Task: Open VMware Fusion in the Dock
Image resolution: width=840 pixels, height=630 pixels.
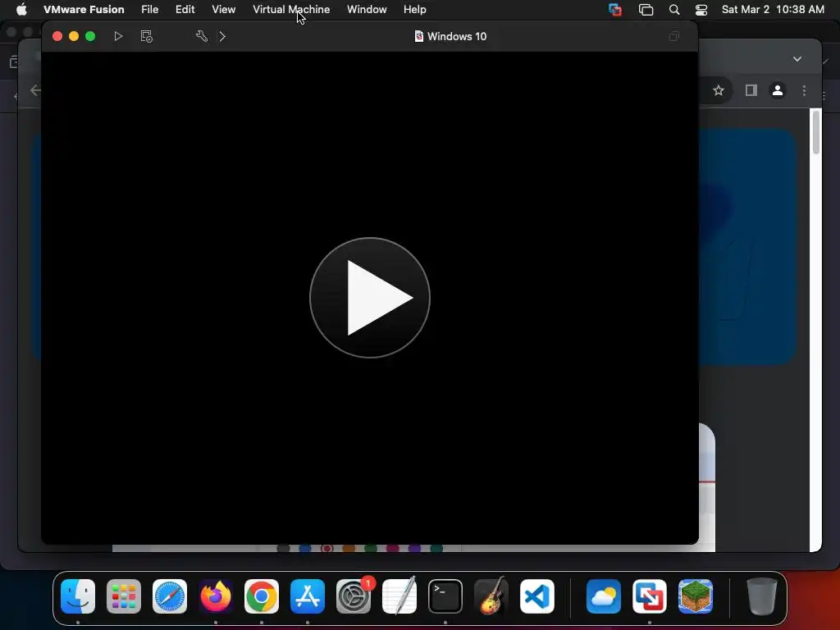Action: tap(650, 596)
